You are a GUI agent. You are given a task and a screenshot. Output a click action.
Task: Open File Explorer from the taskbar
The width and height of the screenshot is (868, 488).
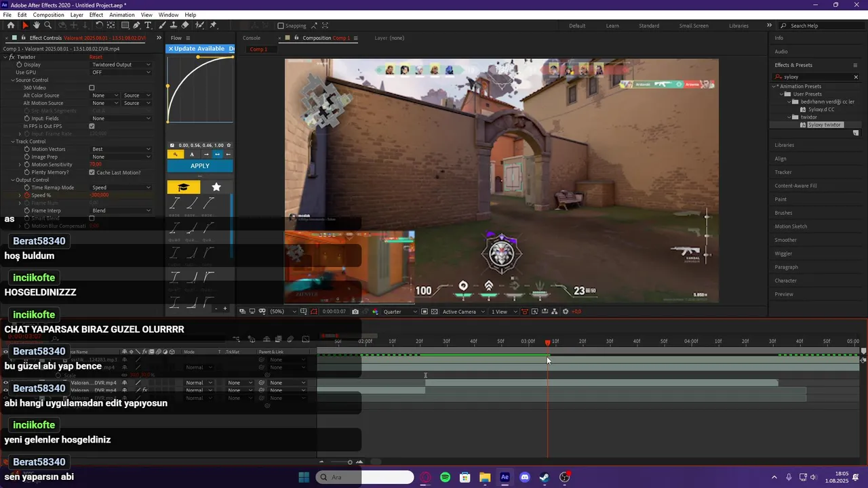485,477
